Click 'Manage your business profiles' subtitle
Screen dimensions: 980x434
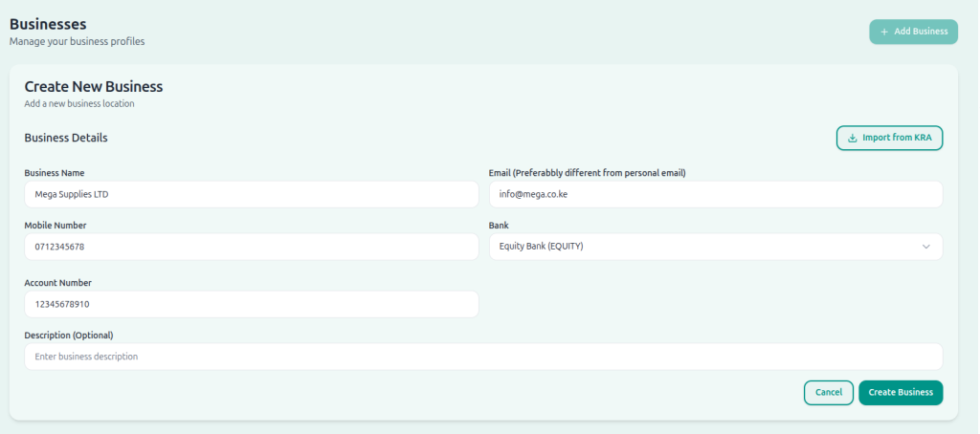[77, 42]
